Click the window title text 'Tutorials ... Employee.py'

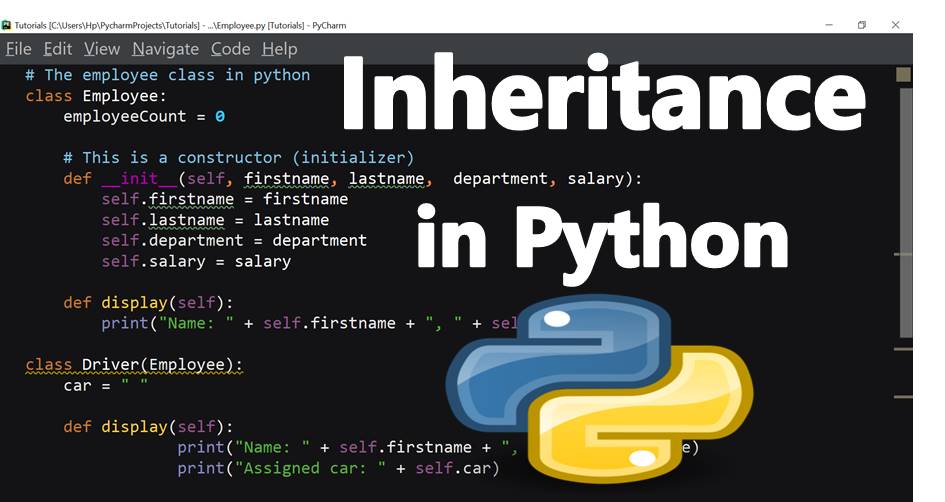[x=180, y=25]
